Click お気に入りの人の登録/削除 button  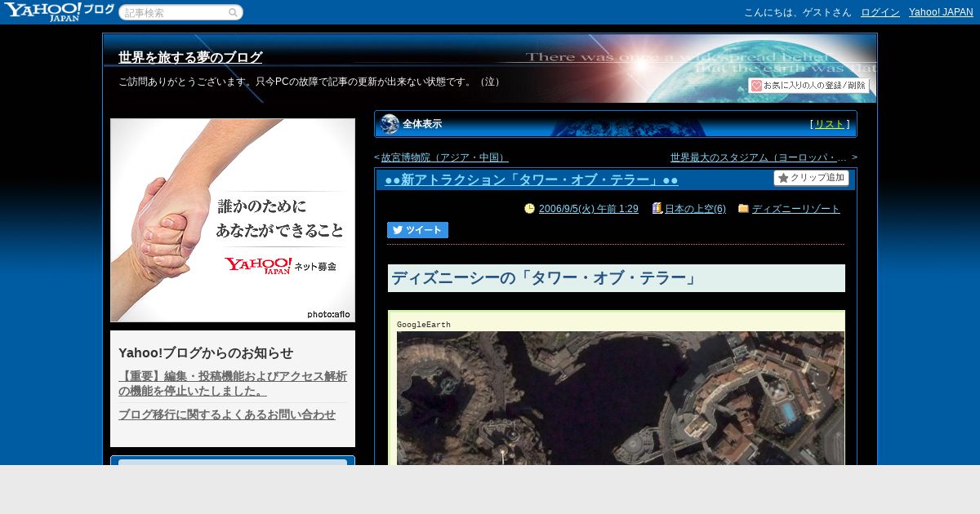point(808,86)
